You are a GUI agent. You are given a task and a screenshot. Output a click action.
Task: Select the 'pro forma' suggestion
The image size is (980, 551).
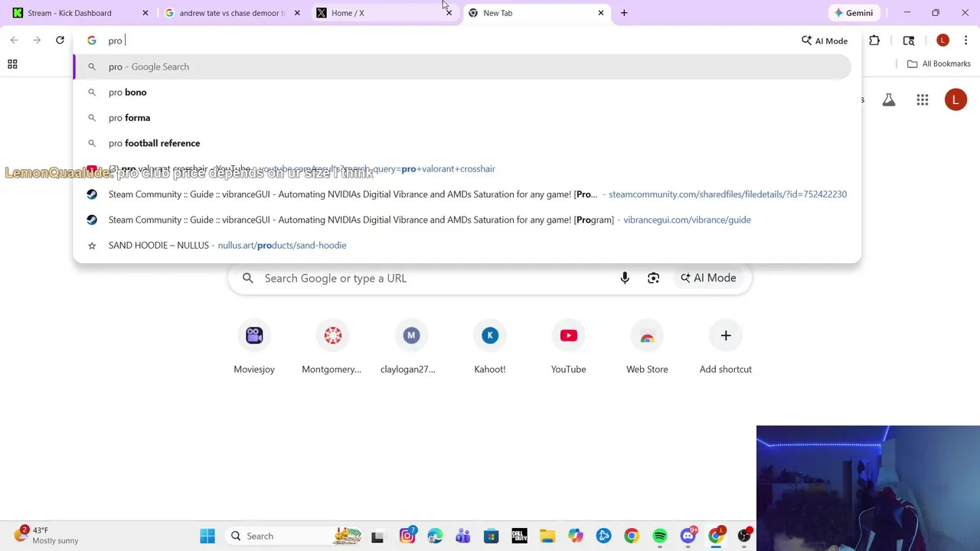pos(462,118)
